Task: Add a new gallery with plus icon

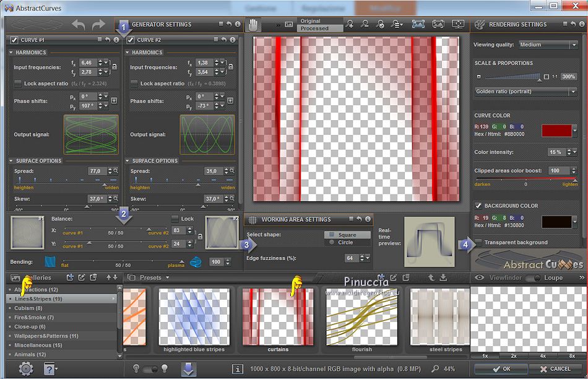Action: pos(70,277)
